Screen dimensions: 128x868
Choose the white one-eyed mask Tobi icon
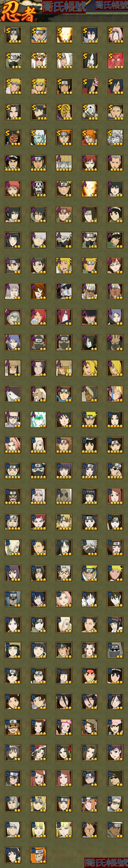(x=90, y=112)
